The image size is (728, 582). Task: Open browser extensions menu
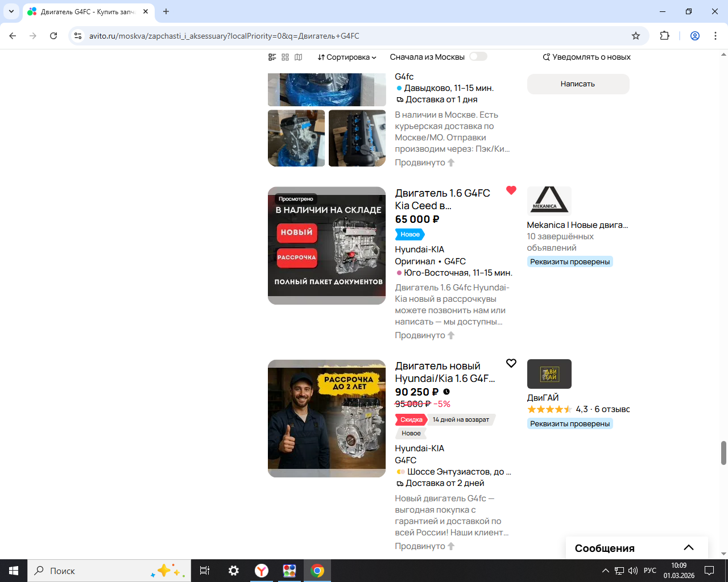pos(665,36)
